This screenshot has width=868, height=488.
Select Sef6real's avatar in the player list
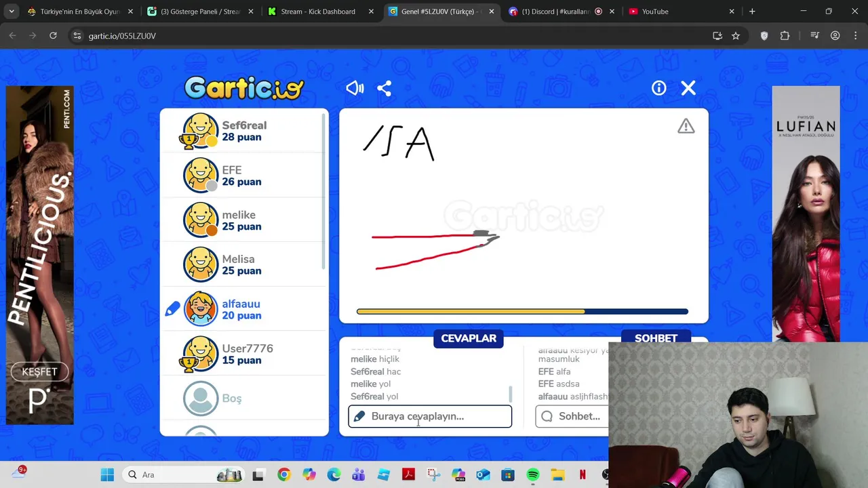pyautogui.click(x=201, y=131)
